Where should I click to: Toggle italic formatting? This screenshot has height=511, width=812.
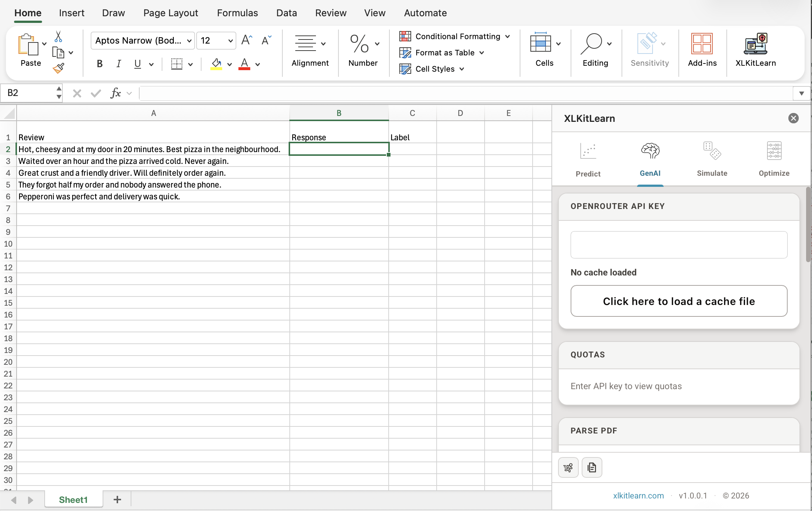[x=118, y=64]
